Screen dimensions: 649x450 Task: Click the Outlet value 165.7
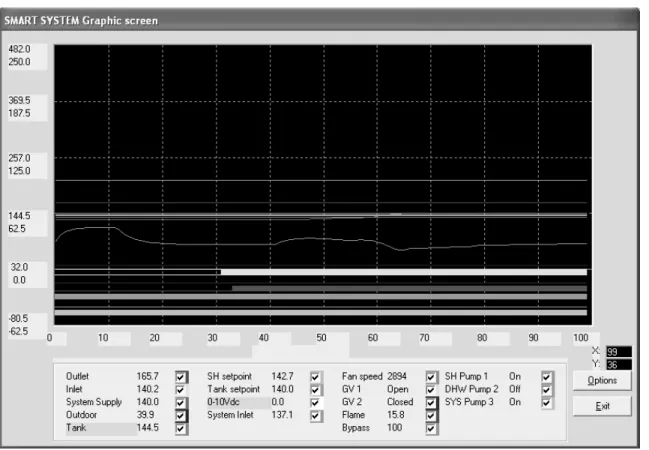(x=148, y=376)
